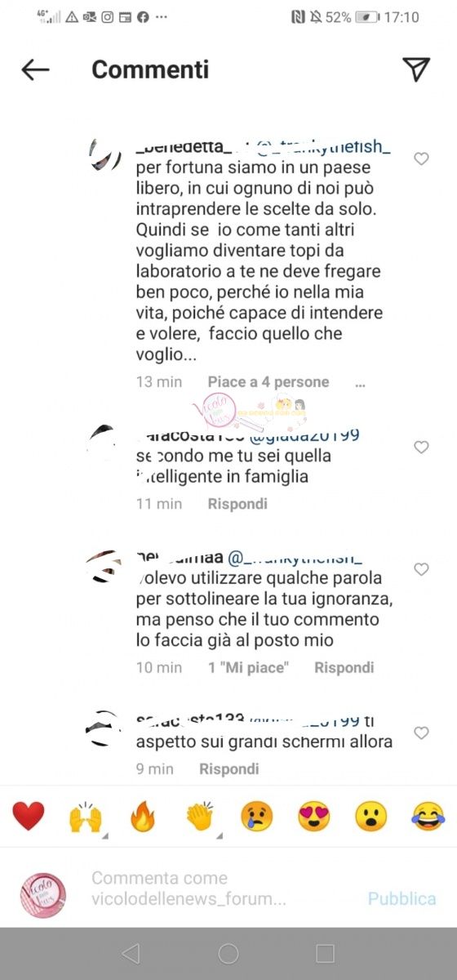This screenshot has height=980, width=457.
Task: Like the 'paese libero' comment with heart
Action: (421, 159)
